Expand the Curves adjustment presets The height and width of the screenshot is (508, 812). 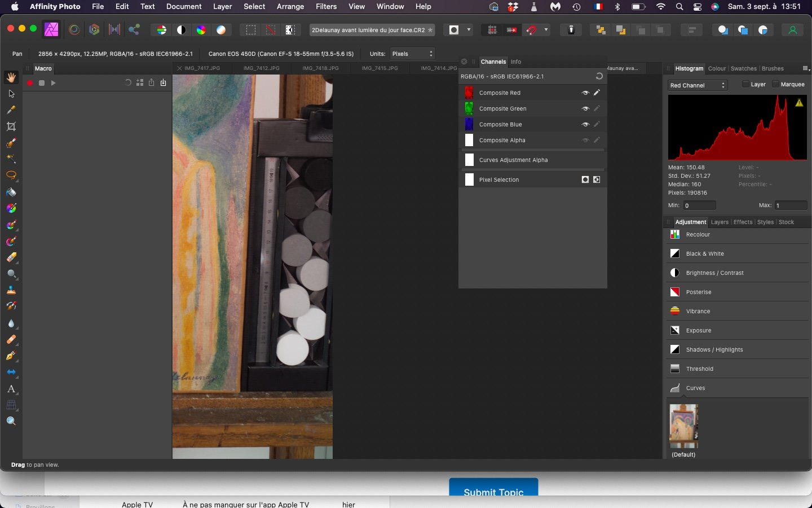pos(738,388)
